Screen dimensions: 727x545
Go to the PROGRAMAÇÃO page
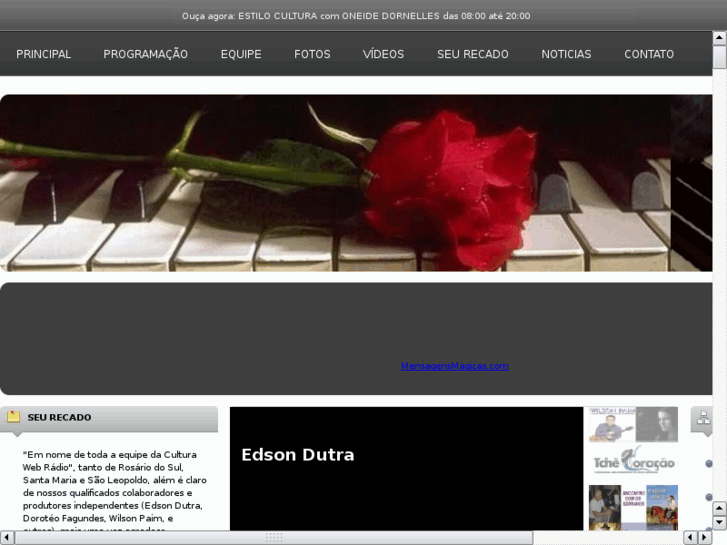click(146, 54)
